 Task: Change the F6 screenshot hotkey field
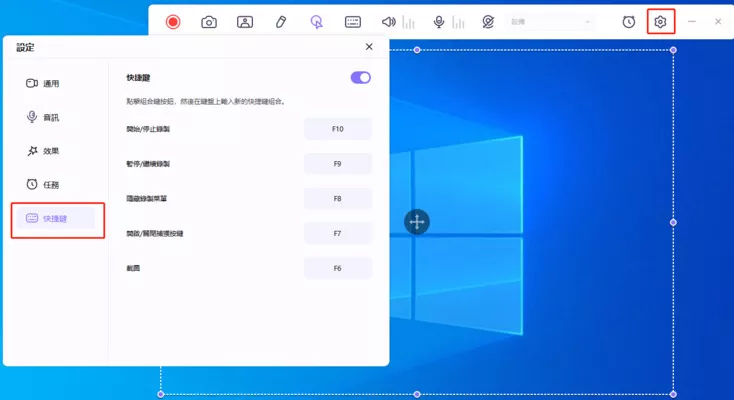[x=337, y=268]
